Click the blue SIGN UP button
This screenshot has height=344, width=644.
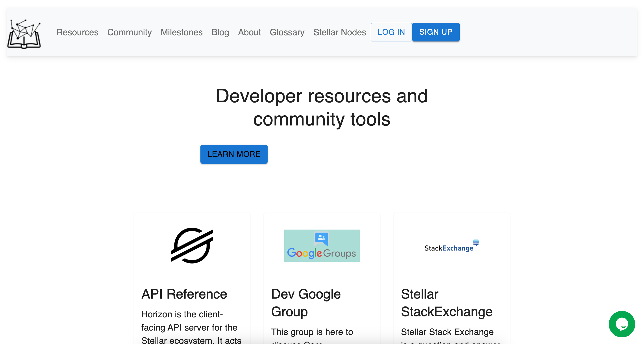(x=435, y=32)
